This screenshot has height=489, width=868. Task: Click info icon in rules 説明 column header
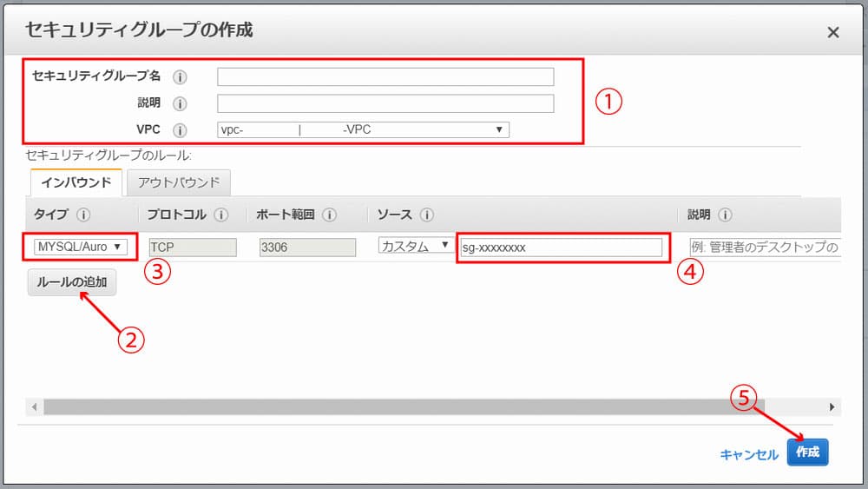(726, 215)
